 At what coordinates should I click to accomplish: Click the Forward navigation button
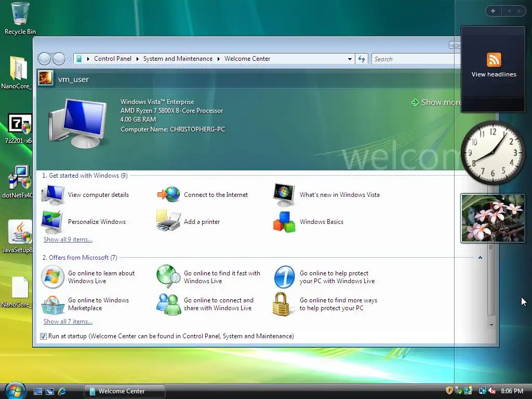59,59
